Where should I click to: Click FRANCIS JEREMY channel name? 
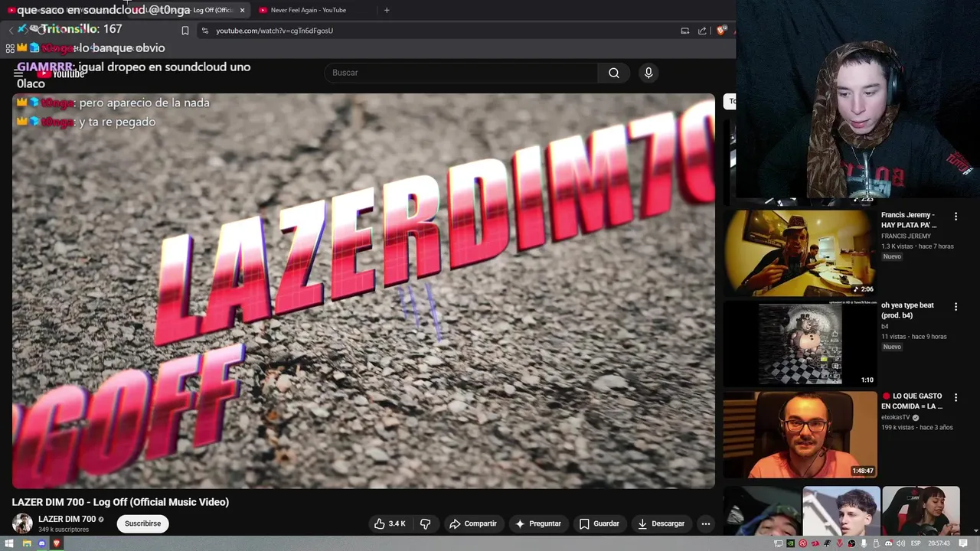[x=906, y=236]
